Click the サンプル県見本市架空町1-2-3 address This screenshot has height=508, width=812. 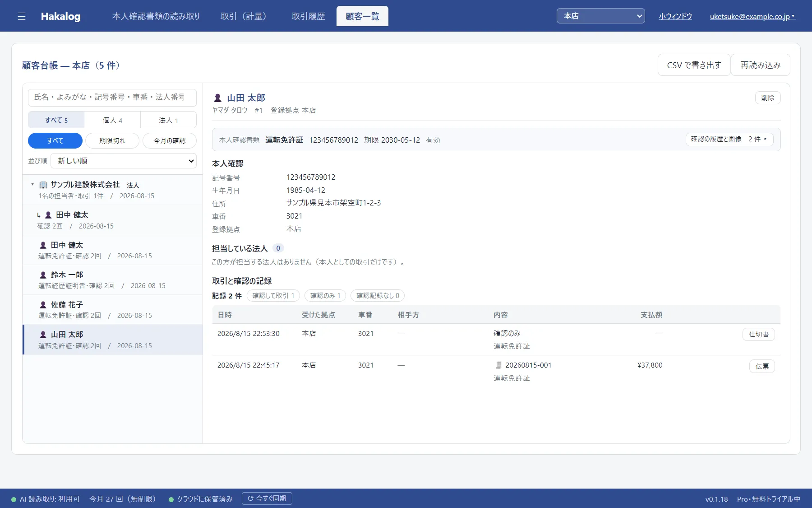tap(334, 203)
